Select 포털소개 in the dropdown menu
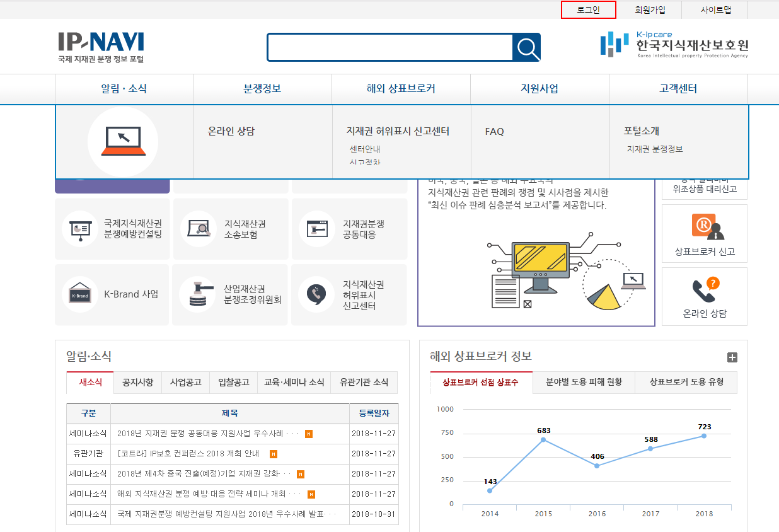Viewport: 779px width, 532px height. (642, 131)
